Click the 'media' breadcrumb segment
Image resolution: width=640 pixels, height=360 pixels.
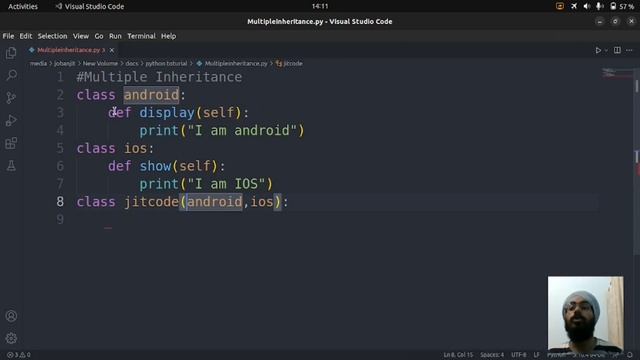coord(38,63)
